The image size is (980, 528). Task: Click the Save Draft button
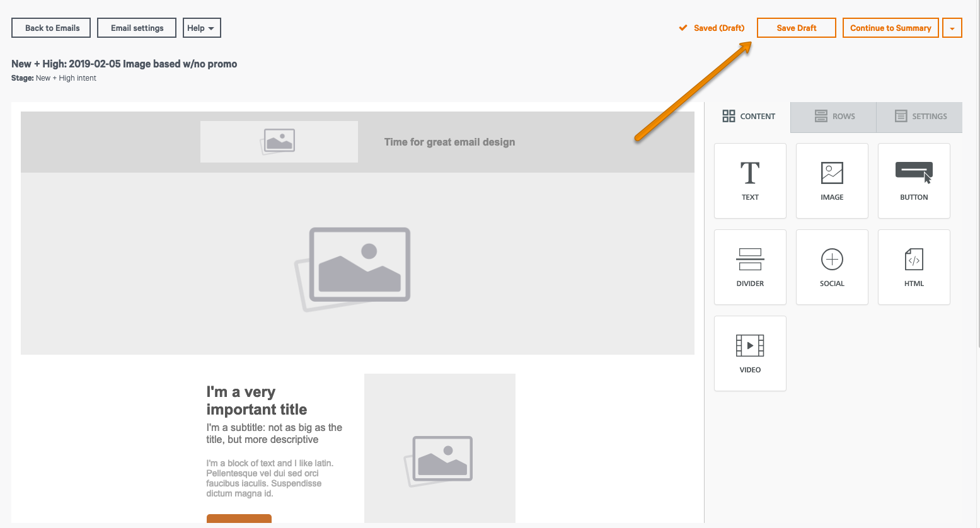tap(797, 28)
